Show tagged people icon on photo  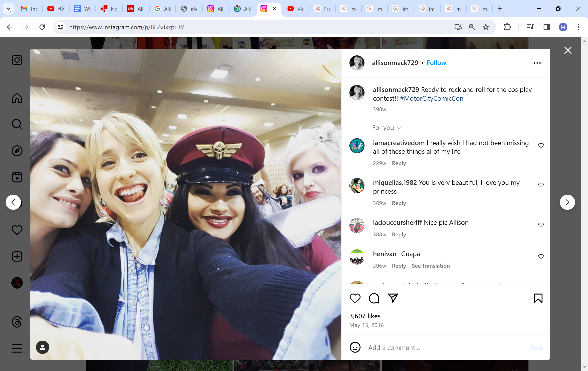tap(43, 347)
